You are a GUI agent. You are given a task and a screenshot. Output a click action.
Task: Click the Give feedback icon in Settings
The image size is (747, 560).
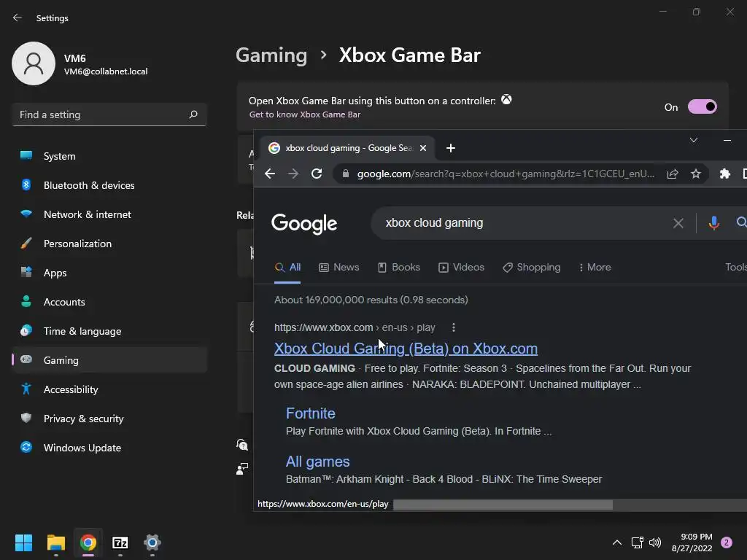242,469
